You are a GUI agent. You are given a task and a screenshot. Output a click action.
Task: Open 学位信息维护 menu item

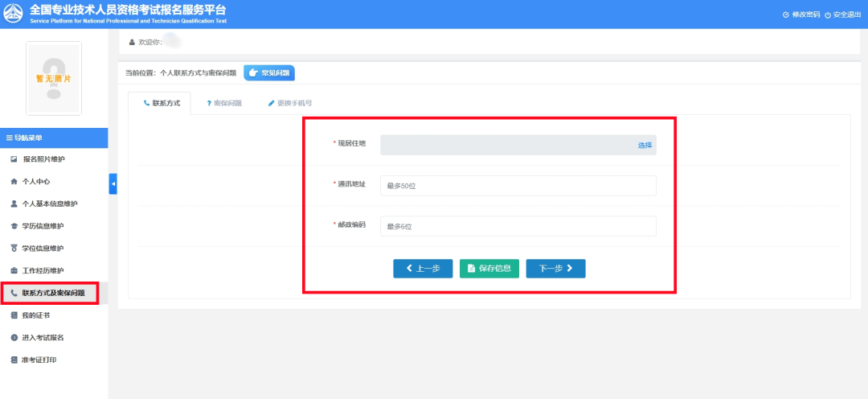(43, 248)
